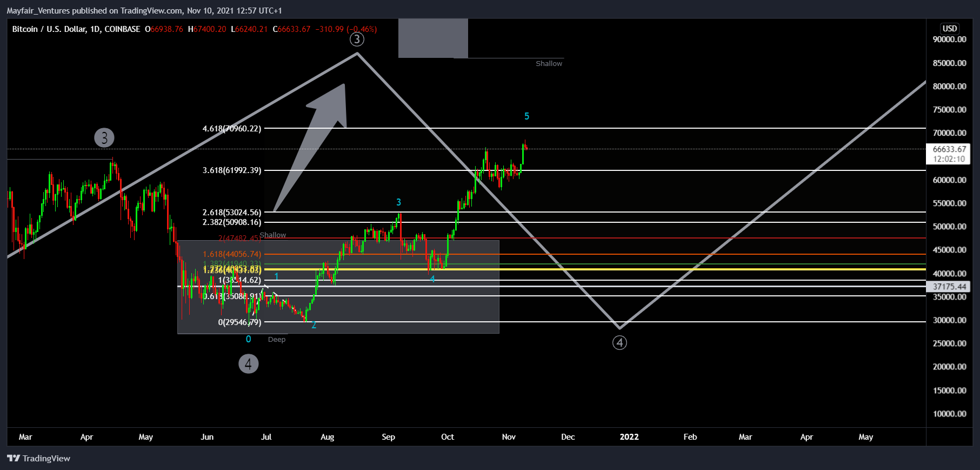The width and height of the screenshot is (980, 470).
Task: Click the Shallow label beside the 2(47482.45) level
Action: 273,235
